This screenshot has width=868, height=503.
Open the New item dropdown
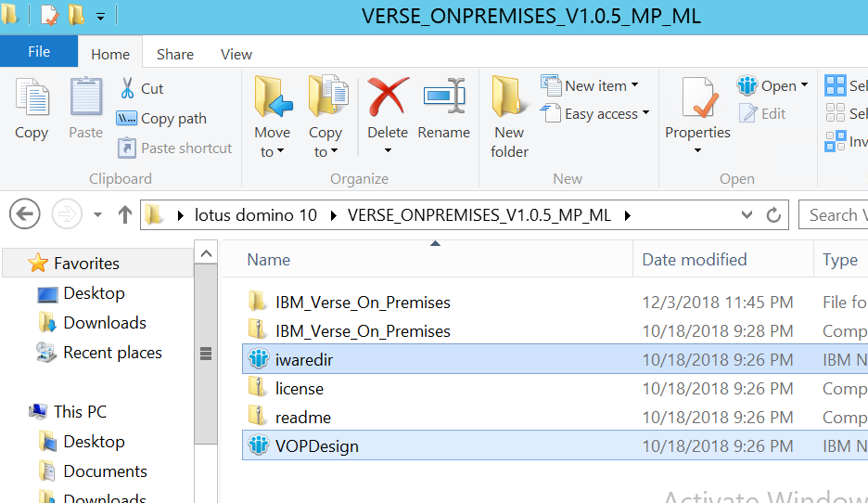click(x=590, y=86)
